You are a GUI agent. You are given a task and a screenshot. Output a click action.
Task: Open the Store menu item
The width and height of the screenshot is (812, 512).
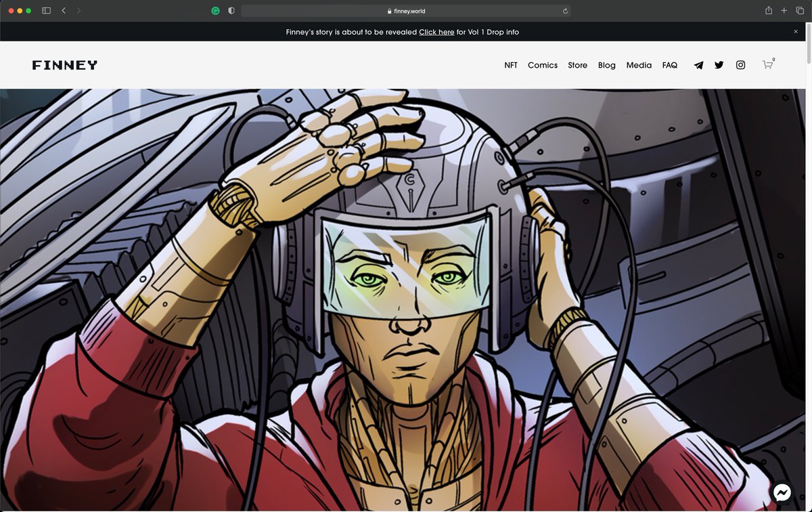(x=578, y=65)
